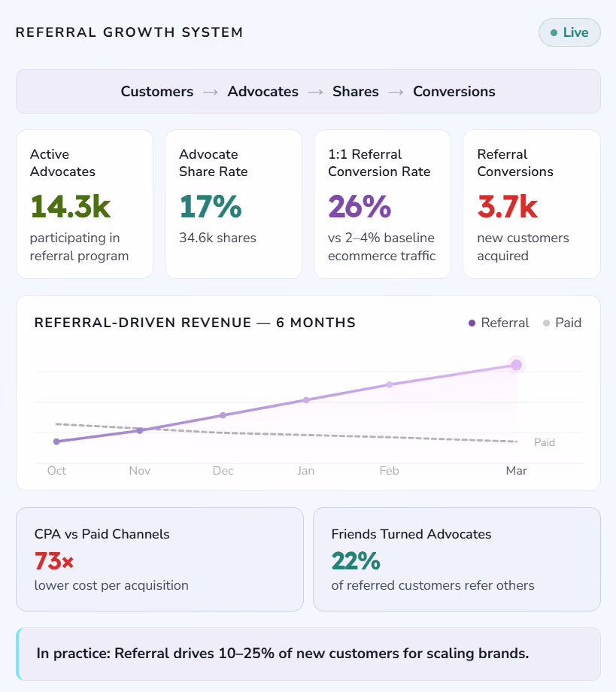
Task: Select the Conversions funnel step
Action: point(454,91)
